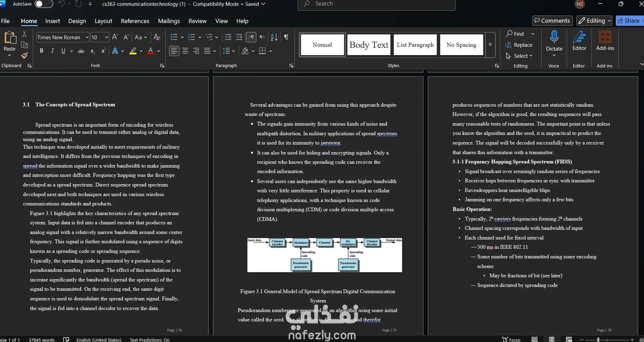Apply the List Paragraph style
Screen dimensions: 644x342
[x=415, y=45]
